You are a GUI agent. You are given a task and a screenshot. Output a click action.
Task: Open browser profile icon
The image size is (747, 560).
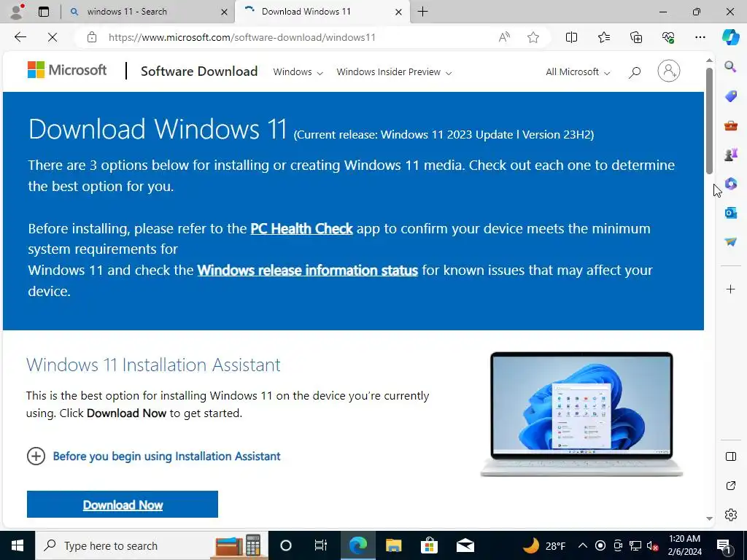[17, 12]
